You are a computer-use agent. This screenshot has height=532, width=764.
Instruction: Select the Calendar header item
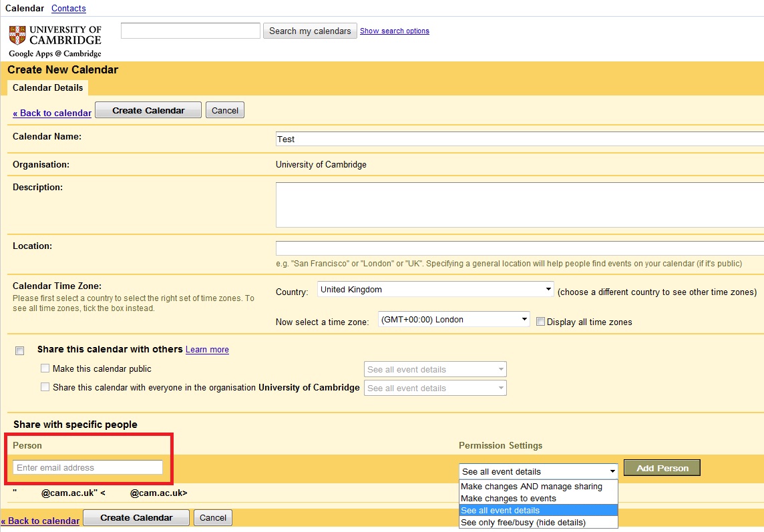24,8
